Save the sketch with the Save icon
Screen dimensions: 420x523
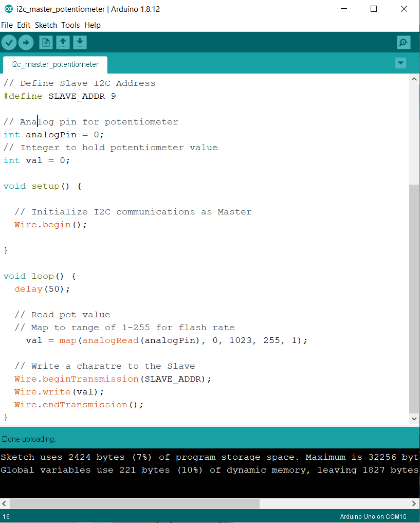click(x=80, y=43)
